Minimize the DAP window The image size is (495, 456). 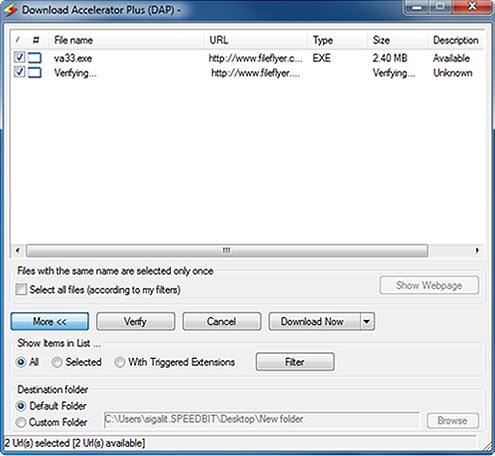tap(418, 7)
